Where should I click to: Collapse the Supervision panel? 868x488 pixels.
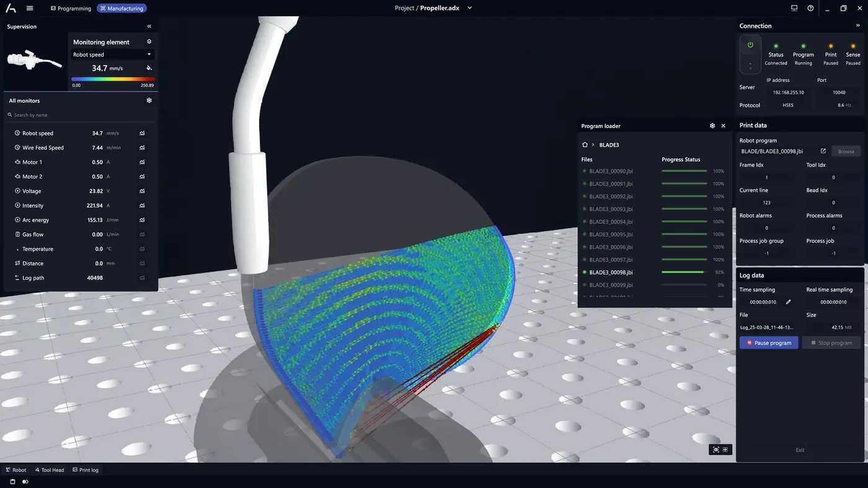pos(149,27)
